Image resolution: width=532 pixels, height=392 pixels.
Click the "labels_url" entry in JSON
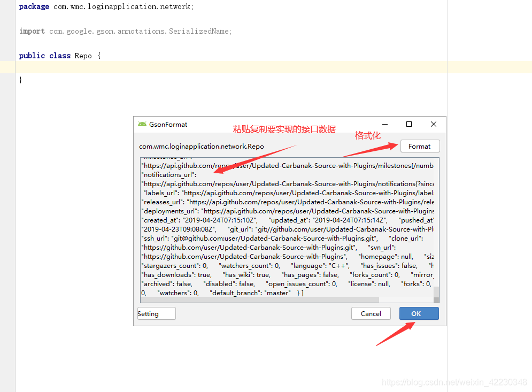[x=288, y=193]
